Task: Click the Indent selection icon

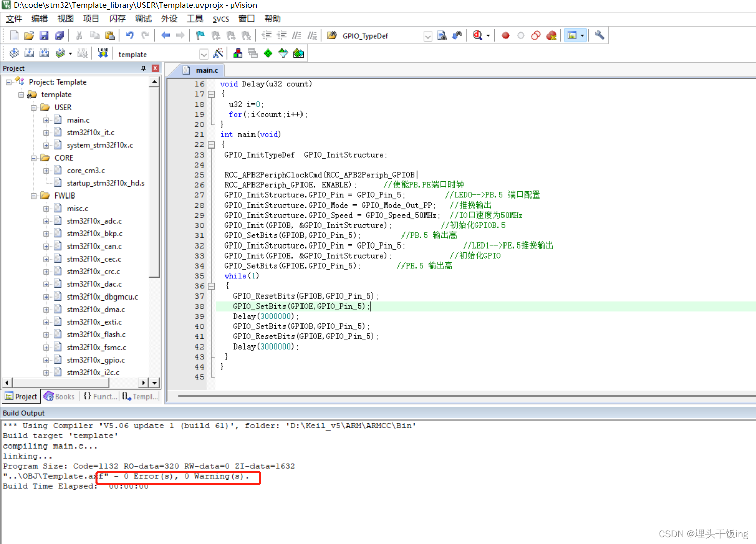Action: 267,35
